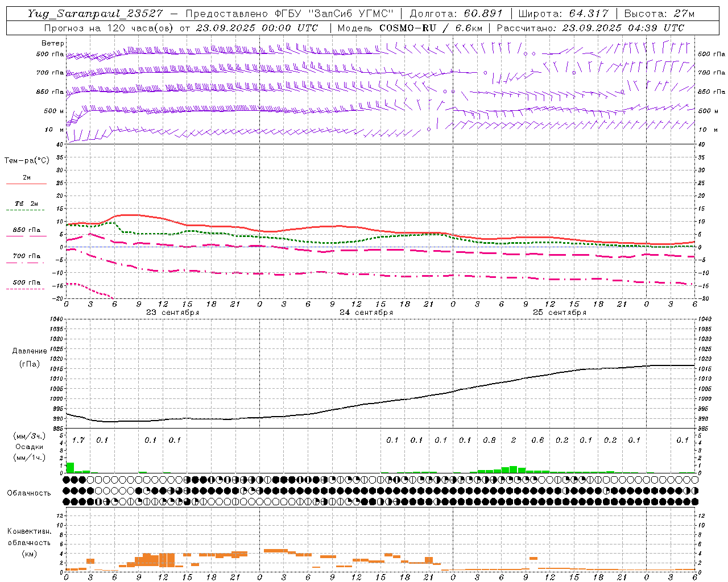Click the Прогноз на 120 часа(ов) header text
The width and height of the screenshot is (728, 582).
click(110, 28)
